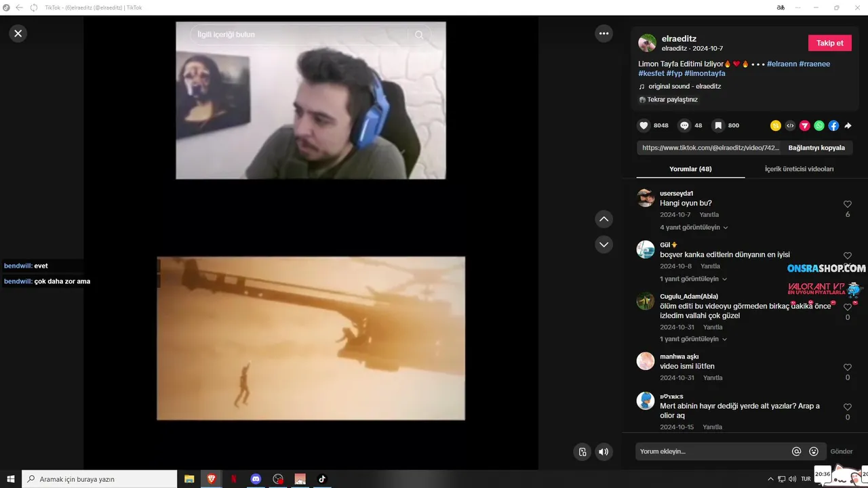
Task: Open the elraeditz username link
Action: [679, 39]
